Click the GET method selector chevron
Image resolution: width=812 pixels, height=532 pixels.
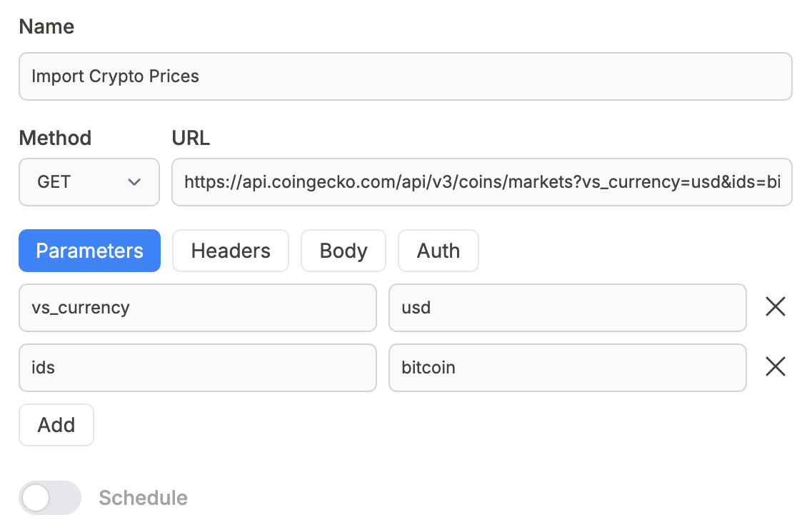tap(134, 182)
